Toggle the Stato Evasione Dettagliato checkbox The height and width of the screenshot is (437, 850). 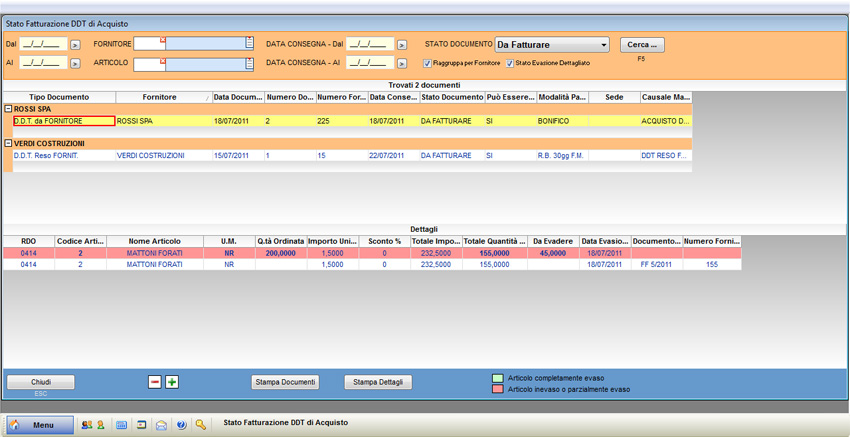[x=510, y=63]
